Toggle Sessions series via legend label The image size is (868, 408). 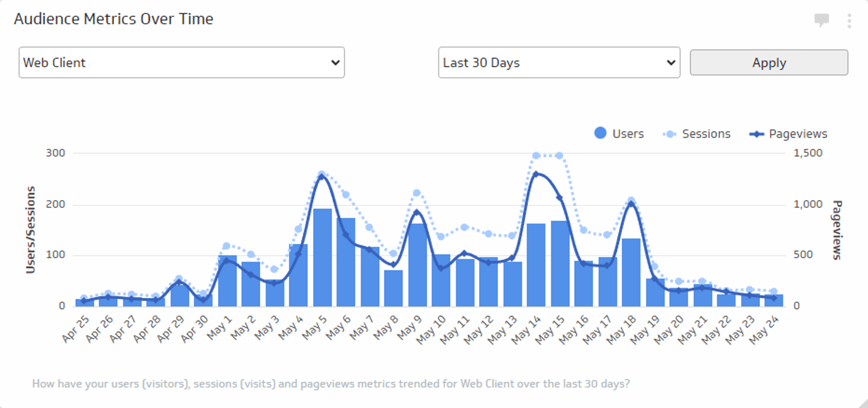(x=706, y=134)
